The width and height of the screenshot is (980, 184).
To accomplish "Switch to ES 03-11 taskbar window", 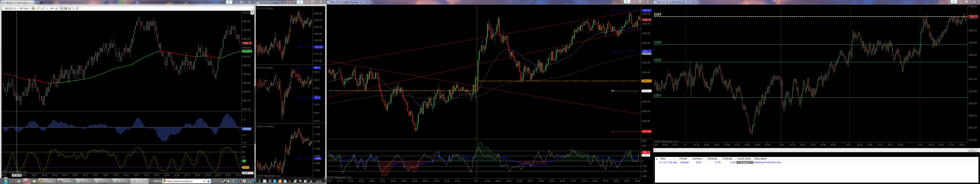I will pos(103,181).
